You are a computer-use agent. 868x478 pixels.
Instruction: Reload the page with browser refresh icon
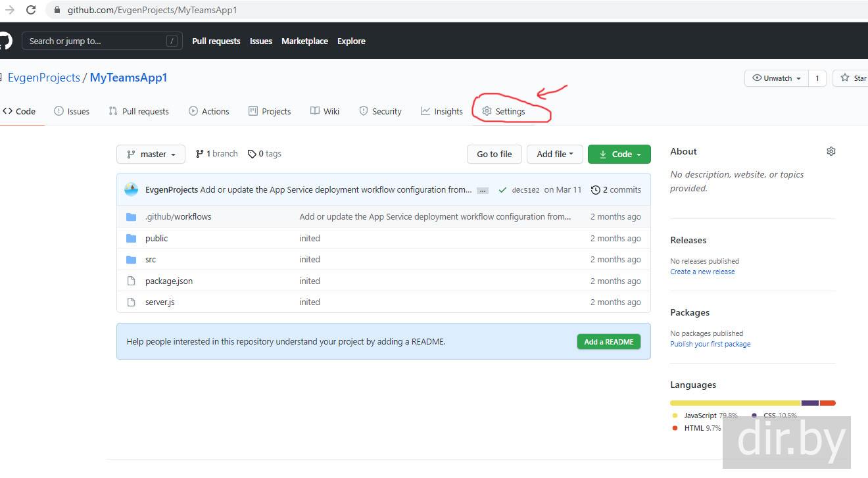click(x=31, y=10)
